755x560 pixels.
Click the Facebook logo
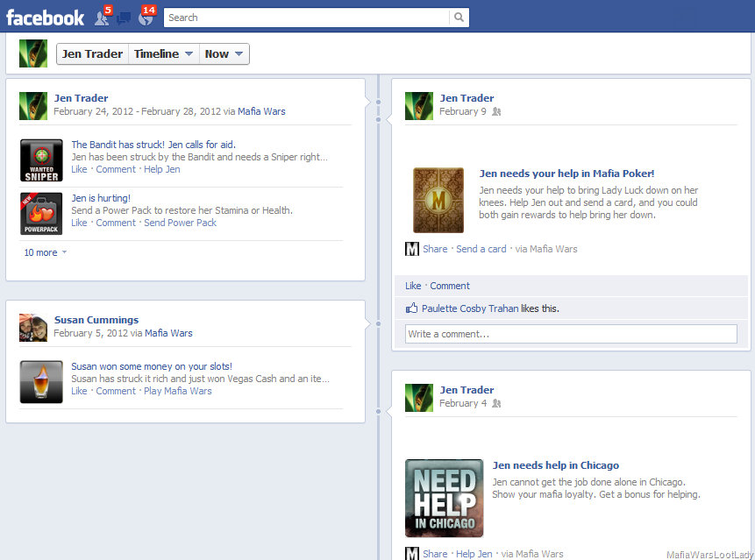[x=46, y=18]
